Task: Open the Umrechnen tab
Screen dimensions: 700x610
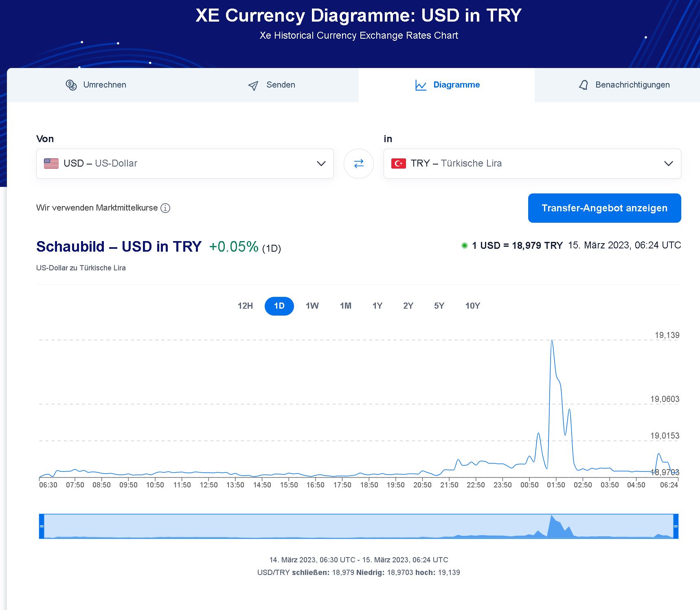Action: 95,85
